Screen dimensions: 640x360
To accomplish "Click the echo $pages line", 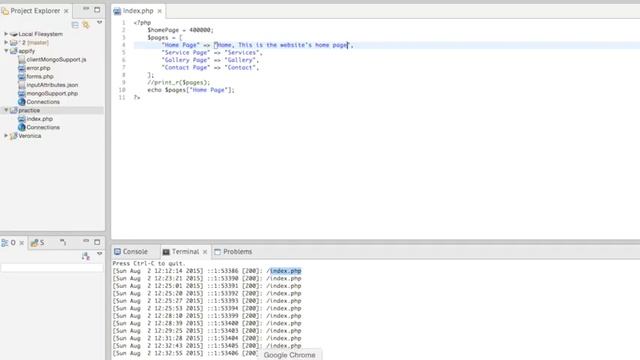I will click(x=191, y=90).
